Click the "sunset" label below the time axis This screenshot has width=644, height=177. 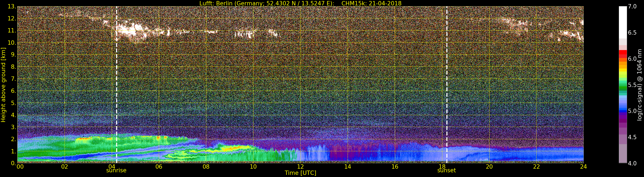[447, 171]
